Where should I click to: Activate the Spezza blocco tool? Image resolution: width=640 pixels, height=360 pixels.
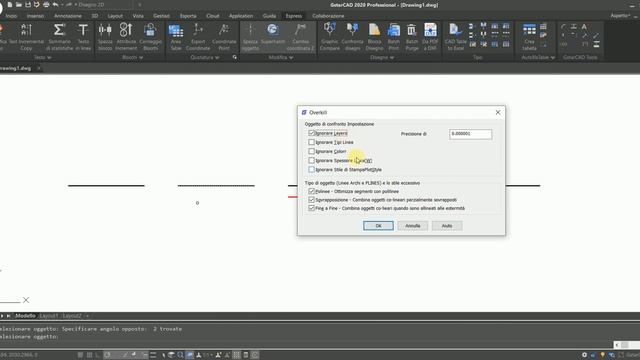(105, 37)
